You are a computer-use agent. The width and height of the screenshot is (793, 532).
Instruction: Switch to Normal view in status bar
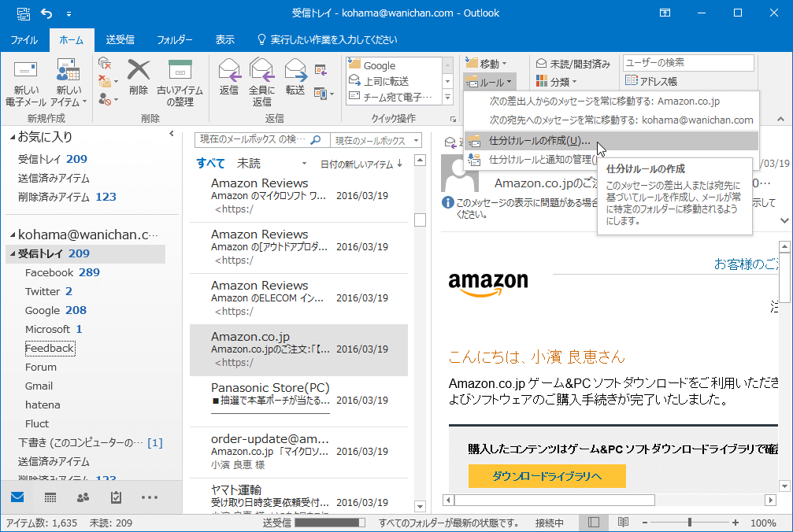(594, 523)
